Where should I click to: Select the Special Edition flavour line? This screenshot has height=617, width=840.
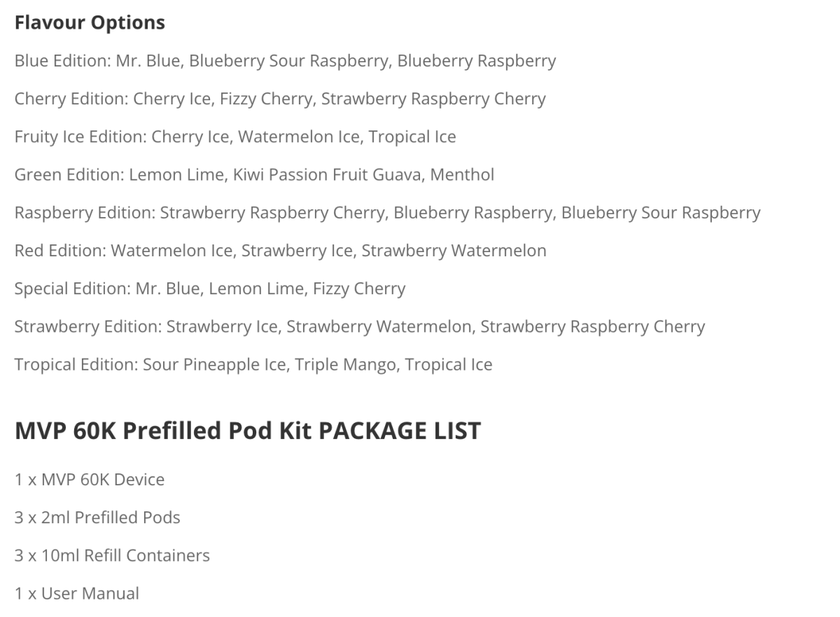[210, 289]
